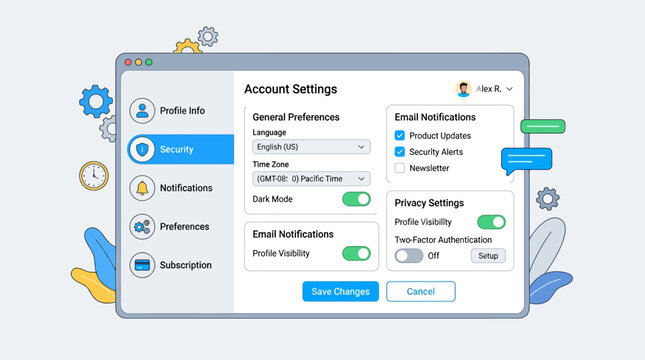Screen dimensions: 645x360
Task: Click the yellow minimize window button
Action: tap(139, 62)
